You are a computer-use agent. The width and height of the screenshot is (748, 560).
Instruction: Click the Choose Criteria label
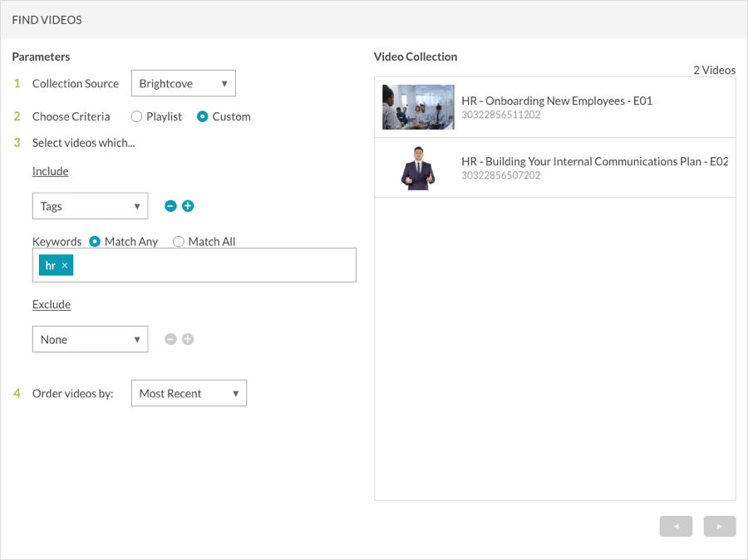[x=71, y=116]
